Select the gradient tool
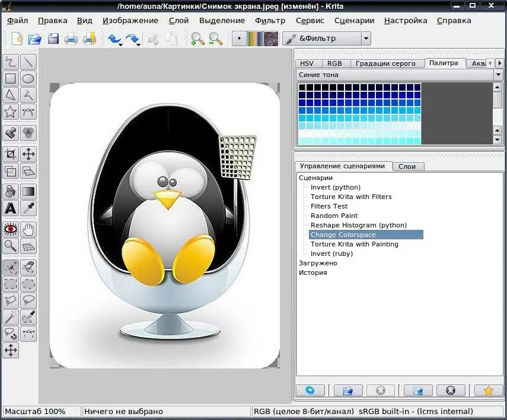The width and height of the screenshot is (507, 420). click(x=28, y=191)
